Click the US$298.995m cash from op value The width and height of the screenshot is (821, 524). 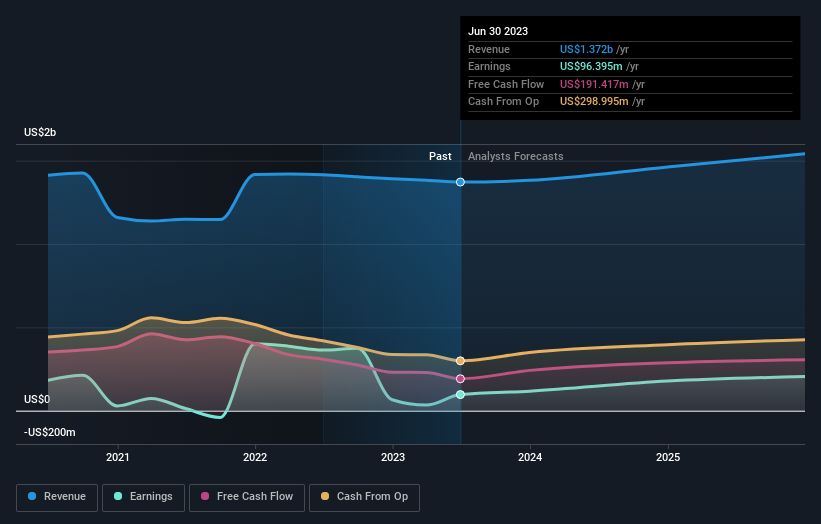tap(594, 102)
